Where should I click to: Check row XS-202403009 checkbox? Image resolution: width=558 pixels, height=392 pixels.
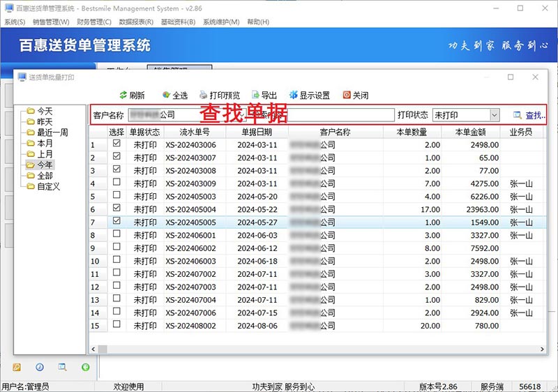116,182
